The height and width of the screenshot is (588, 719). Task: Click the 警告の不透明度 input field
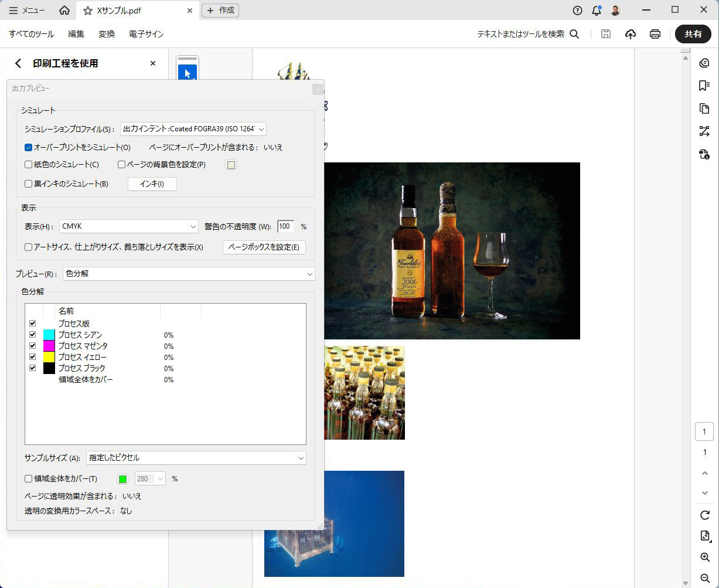(285, 226)
